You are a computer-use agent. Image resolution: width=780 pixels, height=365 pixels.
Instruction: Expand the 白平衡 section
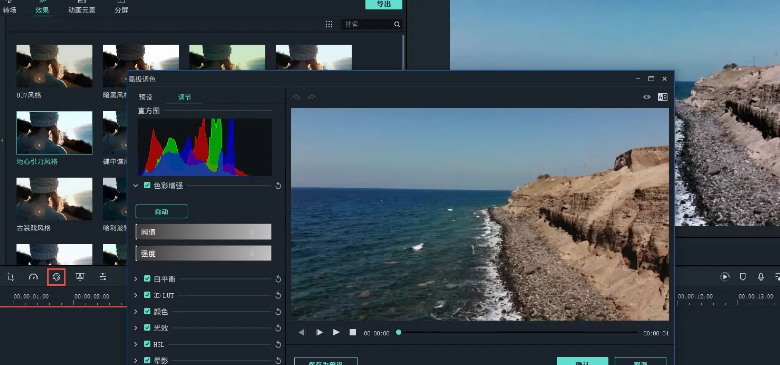click(x=136, y=279)
